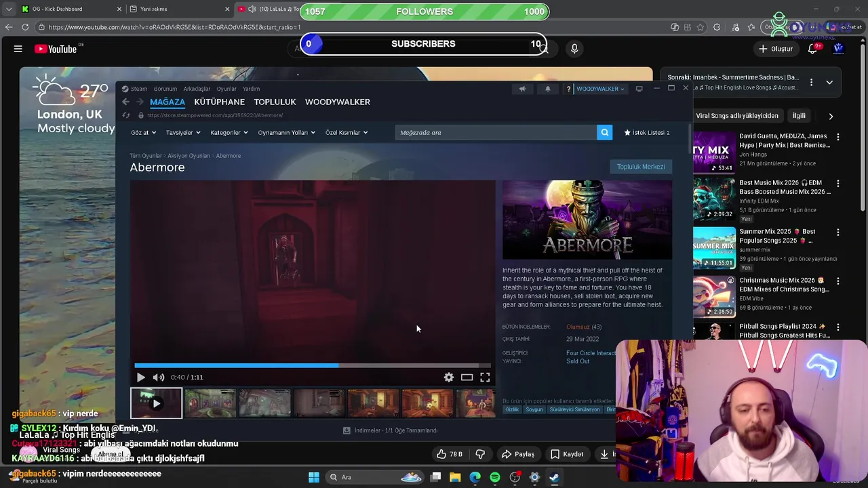Go back in Steam store navigation

[x=125, y=102]
